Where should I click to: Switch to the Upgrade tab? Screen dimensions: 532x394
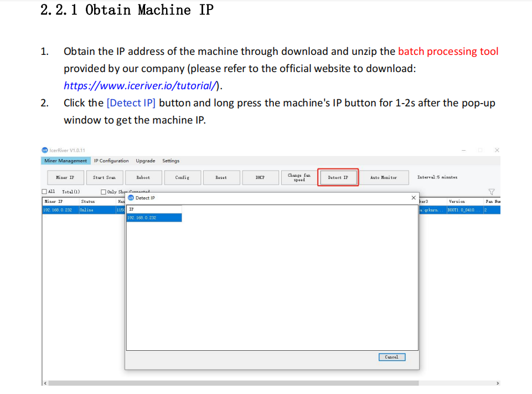(146, 161)
